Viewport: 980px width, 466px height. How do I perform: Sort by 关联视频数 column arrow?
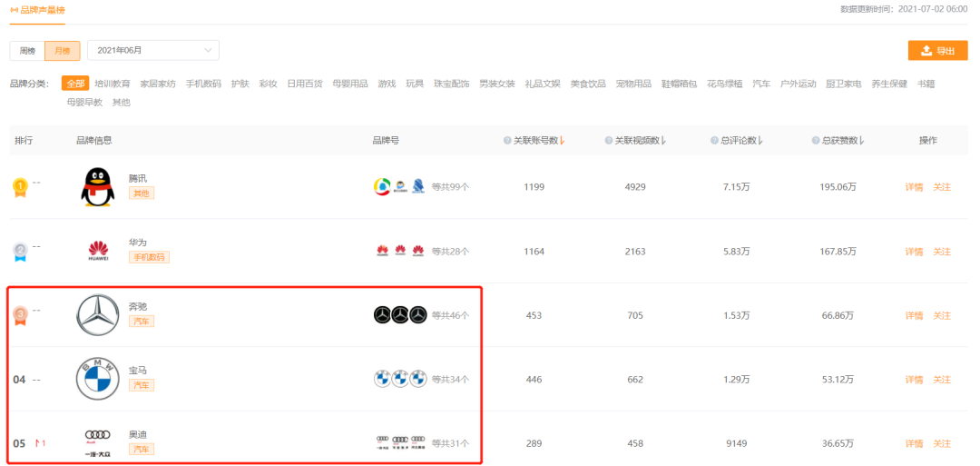pos(662,141)
